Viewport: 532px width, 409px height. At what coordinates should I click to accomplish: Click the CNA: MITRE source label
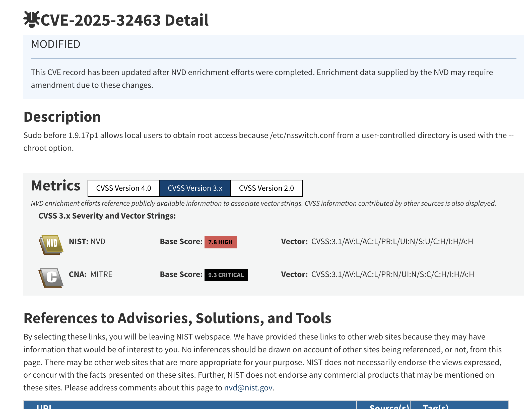tap(90, 274)
